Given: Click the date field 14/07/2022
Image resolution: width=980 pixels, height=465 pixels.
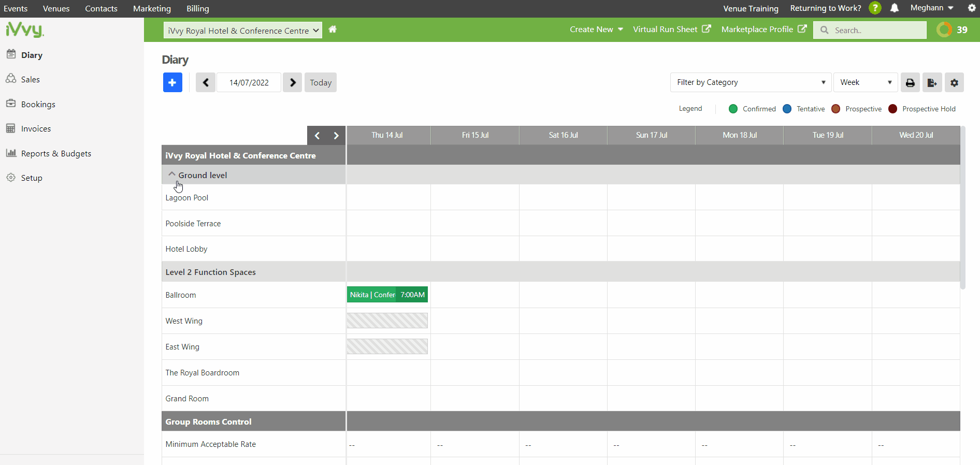Looking at the screenshot, I should pos(249,82).
